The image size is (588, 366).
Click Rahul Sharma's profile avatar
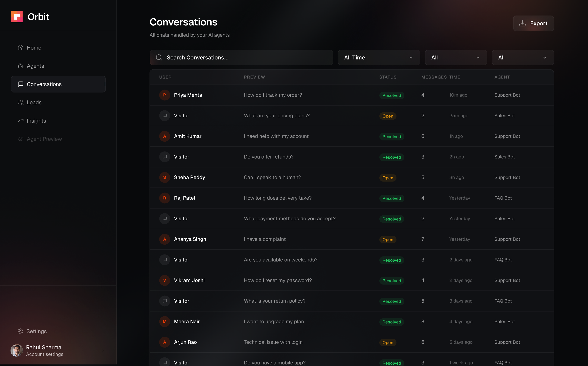[17, 350]
